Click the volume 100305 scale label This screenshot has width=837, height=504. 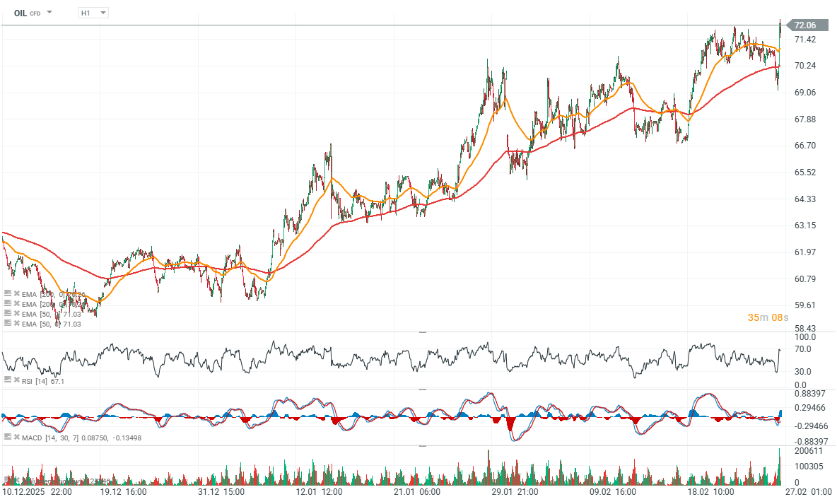pyautogui.click(x=808, y=467)
